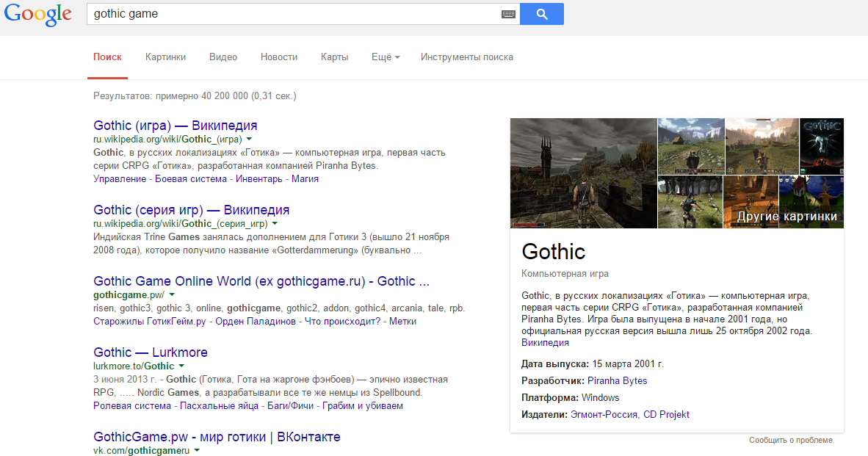The width and height of the screenshot is (868, 456).
Task: Expand arrow next to lurkmore.to/Gothic URL
Action: 181,366
